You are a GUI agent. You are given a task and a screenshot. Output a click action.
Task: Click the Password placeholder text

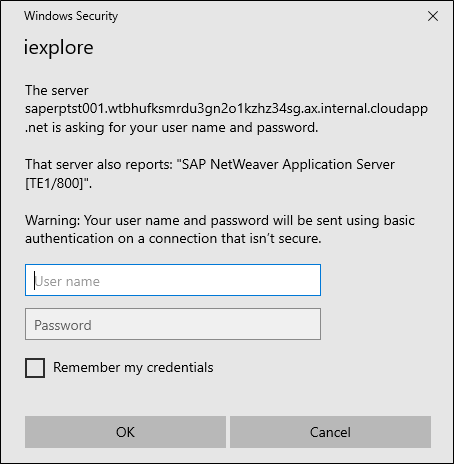coord(63,325)
